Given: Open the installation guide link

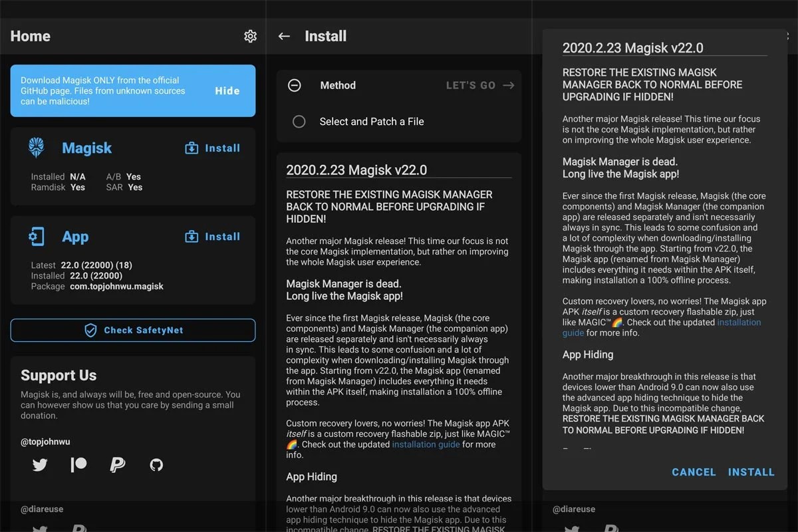Looking at the screenshot, I should (x=426, y=444).
